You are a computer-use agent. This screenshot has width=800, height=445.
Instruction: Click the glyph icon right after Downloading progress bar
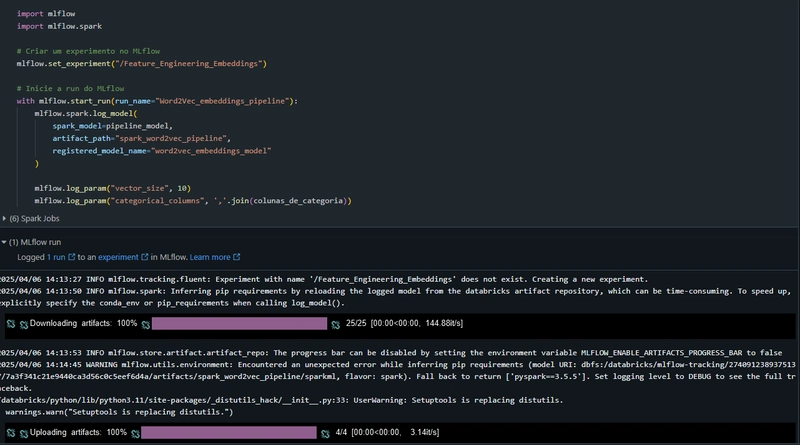[x=335, y=325]
